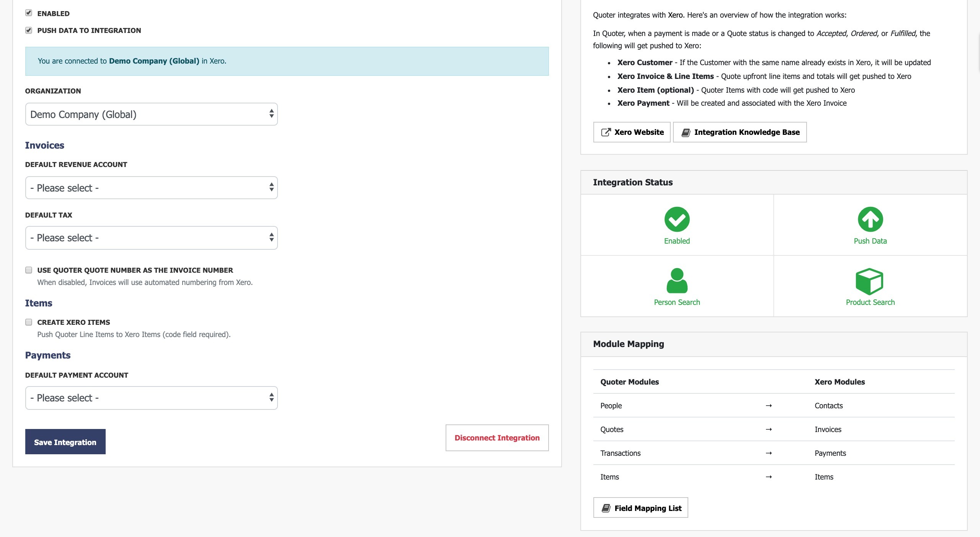The image size is (980, 537).
Task: Tick the Create Xero Items checkbox
Action: [x=29, y=322]
